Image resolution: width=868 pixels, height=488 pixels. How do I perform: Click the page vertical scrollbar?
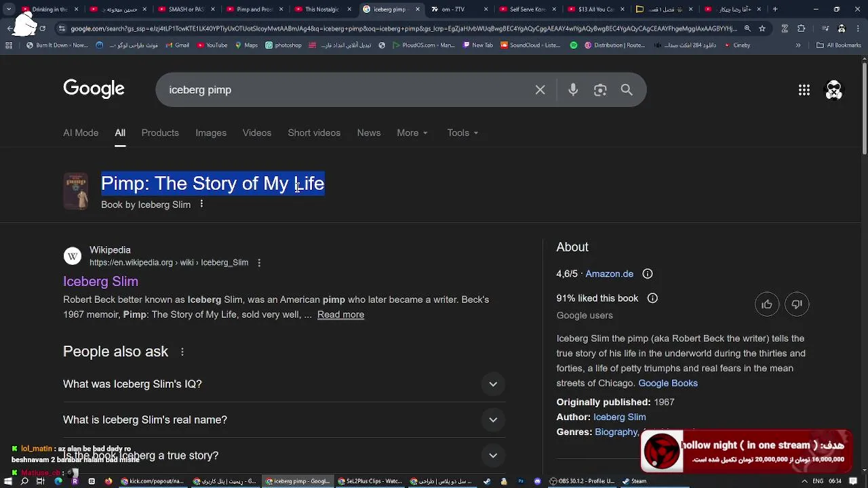pos(864,108)
